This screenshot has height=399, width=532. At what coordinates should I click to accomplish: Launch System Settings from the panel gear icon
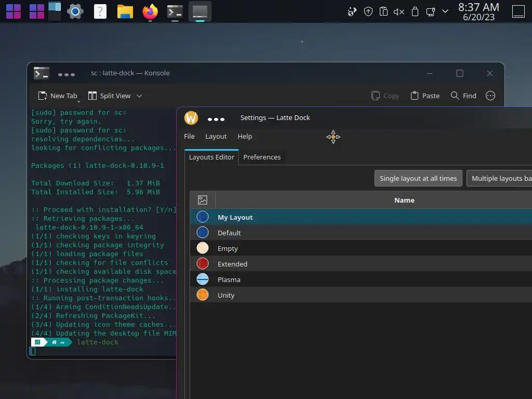tap(75, 11)
